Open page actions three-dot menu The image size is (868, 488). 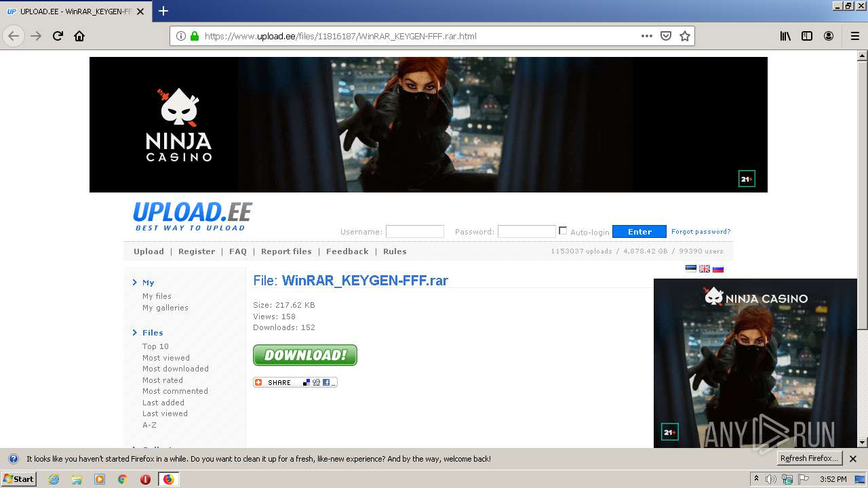[647, 36]
